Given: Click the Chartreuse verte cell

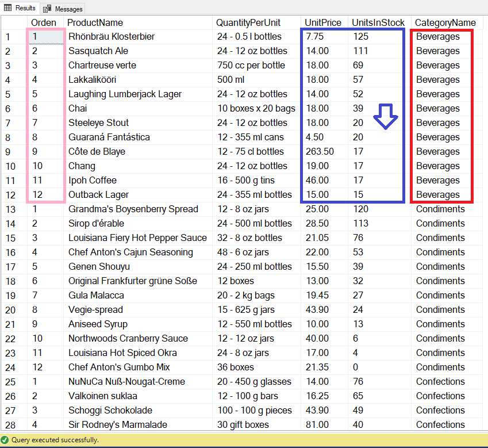Looking at the screenshot, I should tap(138, 66).
